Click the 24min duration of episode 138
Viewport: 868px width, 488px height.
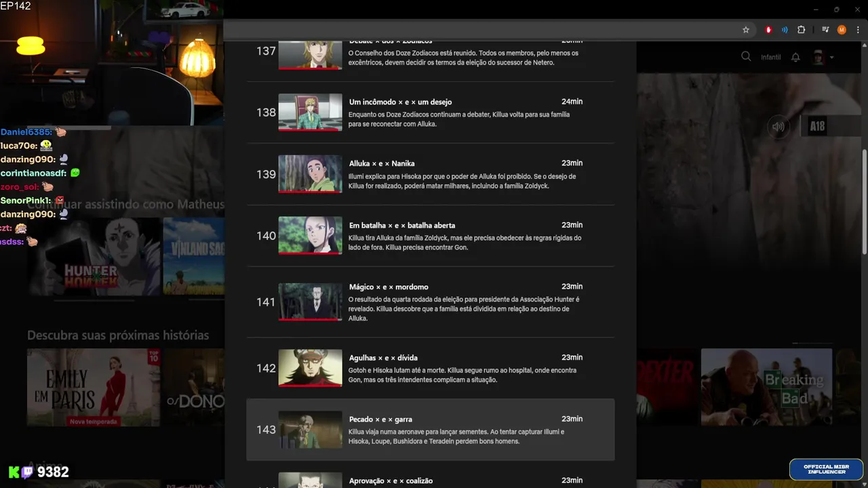click(572, 102)
